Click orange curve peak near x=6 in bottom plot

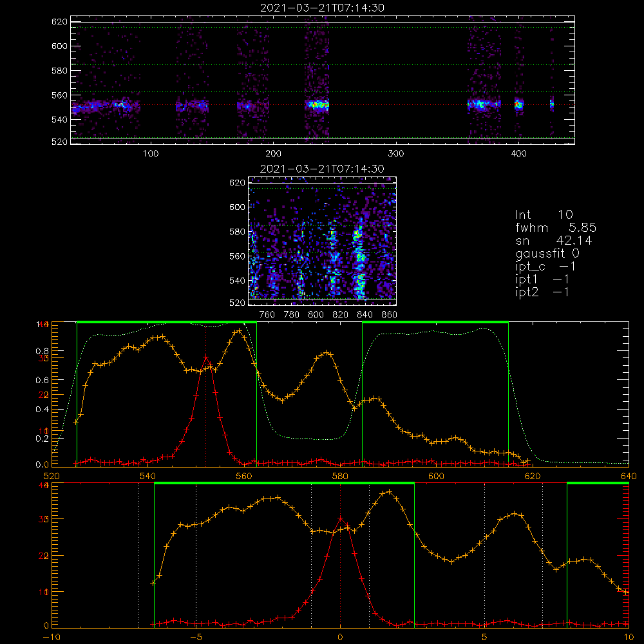tap(515, 513)
